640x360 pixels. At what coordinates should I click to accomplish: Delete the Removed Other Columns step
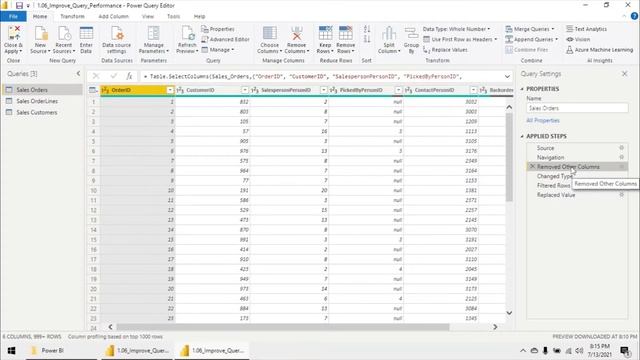coord(532,167)
